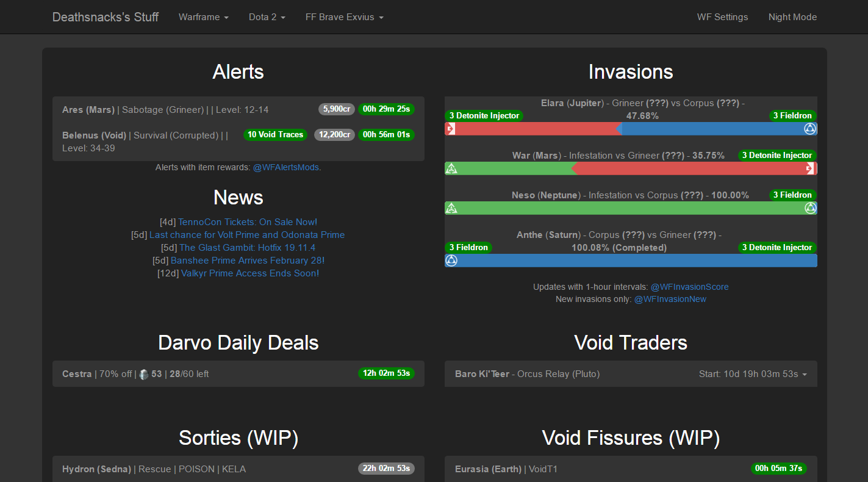868x482 pixels.
Task: Click the Elara (Jupiter) invasion title
Action: [643, 109]
